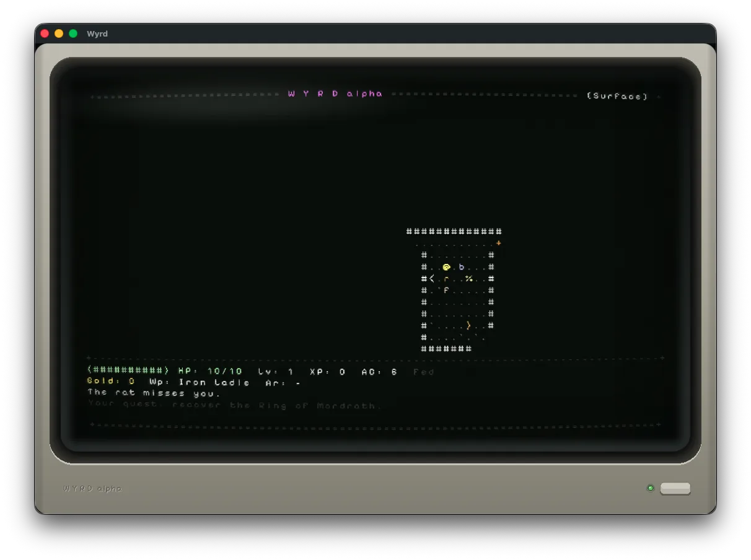This screenshot has width=751, height=560.
Task: Click the dim 'Fed' hunger status
Action: (424, 371)
